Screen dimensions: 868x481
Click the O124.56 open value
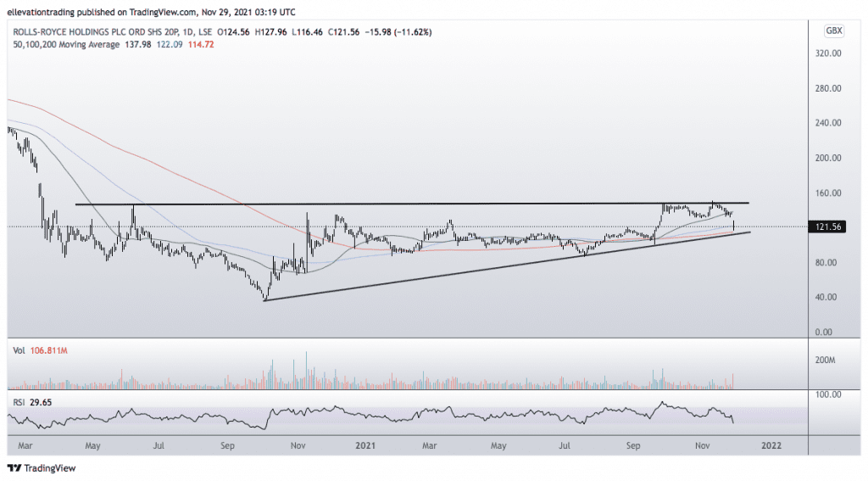234,32
